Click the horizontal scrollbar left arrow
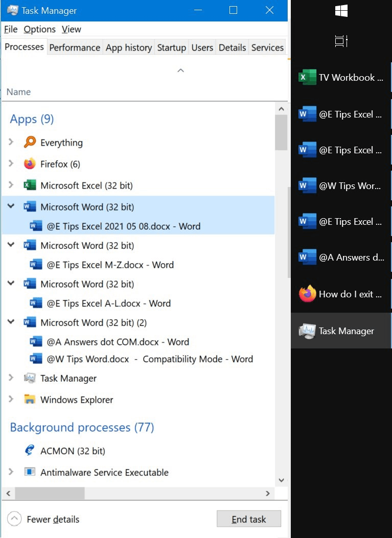392x538 pixels. click(x=8, y=494)
